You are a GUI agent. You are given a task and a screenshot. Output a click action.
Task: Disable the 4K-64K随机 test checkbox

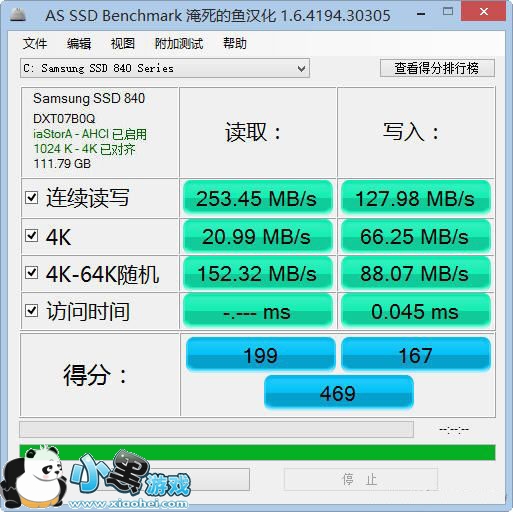[32, 273]
